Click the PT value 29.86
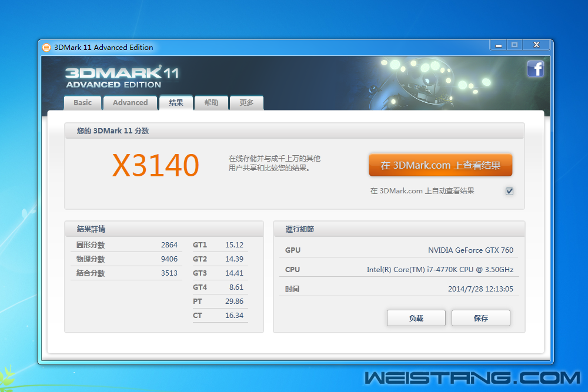 click(x=234, y=301)
